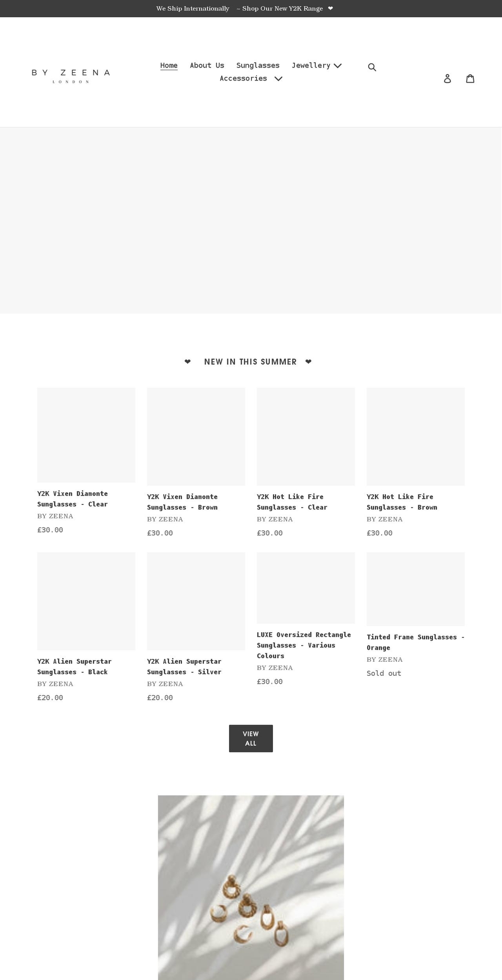This screenshot has height=980, width=502.
Task: View the Tinted Frame Sunglasses - Orange listing
Action: tap(415, 642)
